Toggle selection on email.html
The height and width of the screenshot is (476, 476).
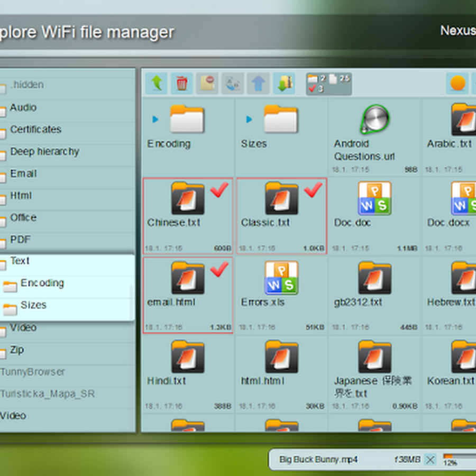pos(220,271)
